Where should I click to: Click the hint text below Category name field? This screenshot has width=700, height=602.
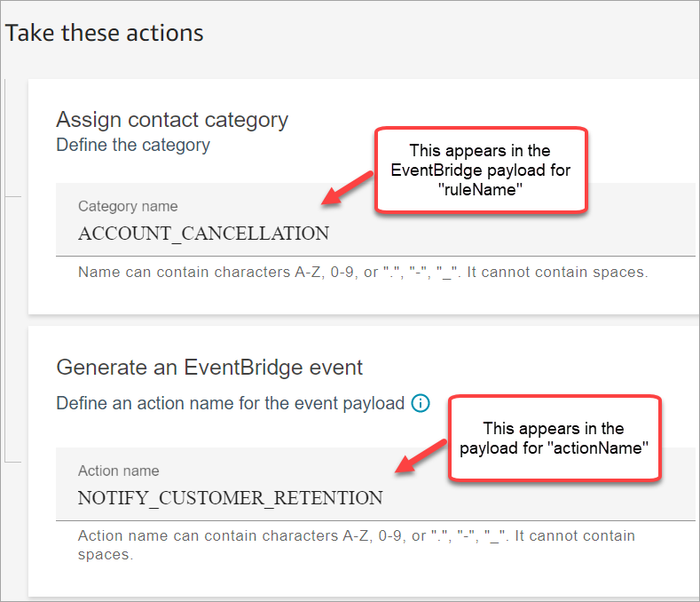tap(363, 272)
